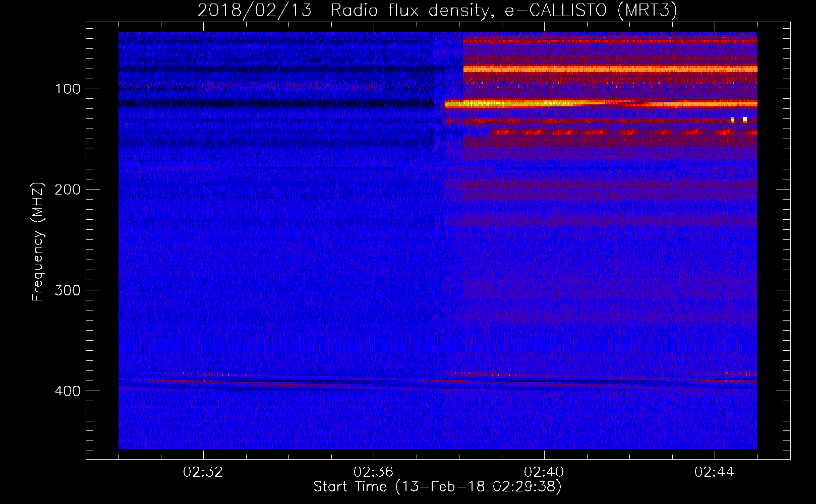Click the bright yellow band near 80 MHz

pyautogui.click(x=610, y=69)
